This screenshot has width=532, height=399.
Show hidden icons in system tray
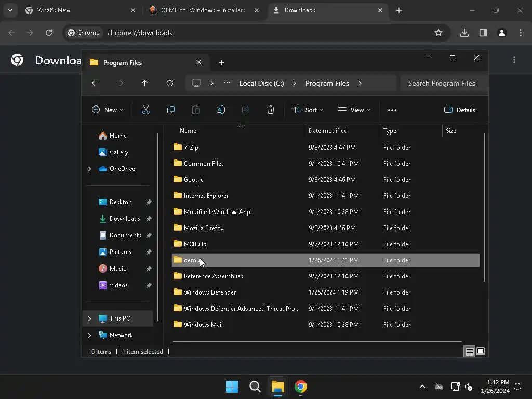click(422, 387)
